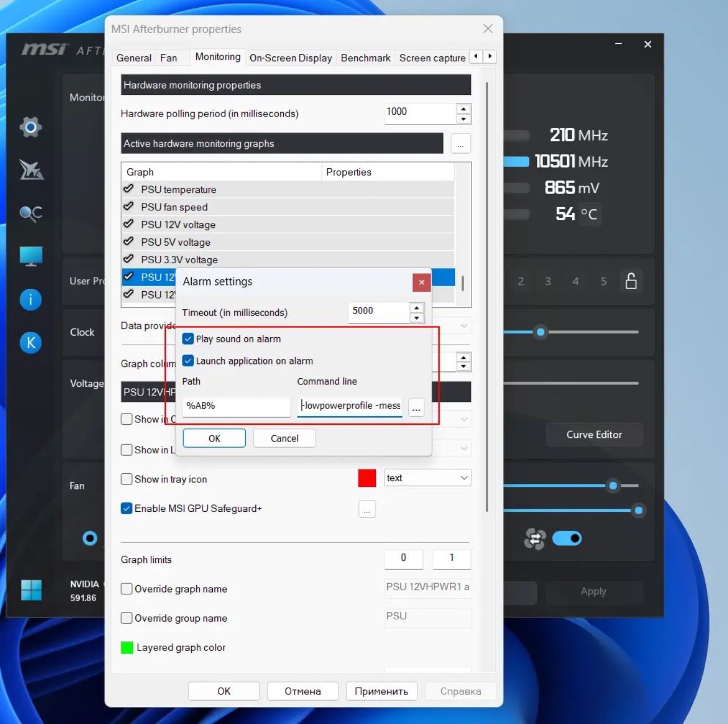Click the red tray icon color swatch
The width and height of the screenshot is (728, 724).
(367, 478)
